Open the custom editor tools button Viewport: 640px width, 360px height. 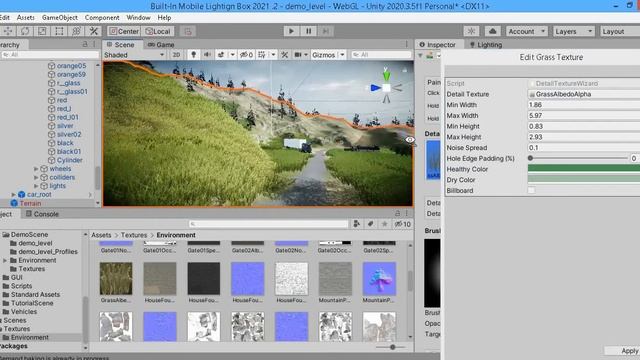[93, 31]
